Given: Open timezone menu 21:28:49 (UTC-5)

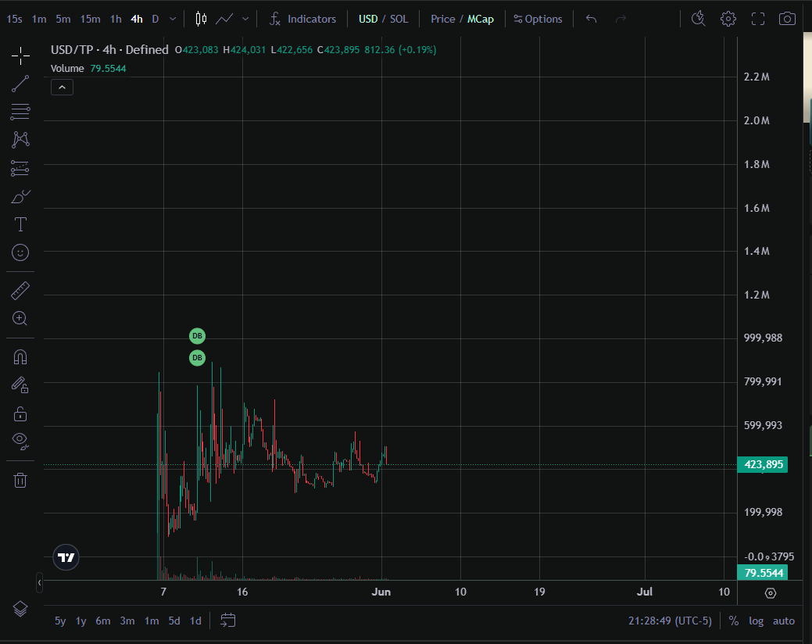Looking at the screenshot, I should pyautogui.click(x=670, y=621).
